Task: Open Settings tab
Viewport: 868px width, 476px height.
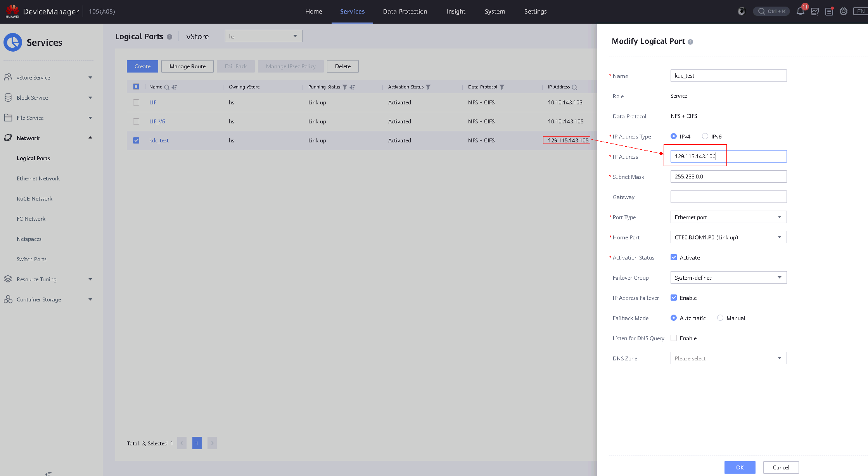Action: coord(536,11)
